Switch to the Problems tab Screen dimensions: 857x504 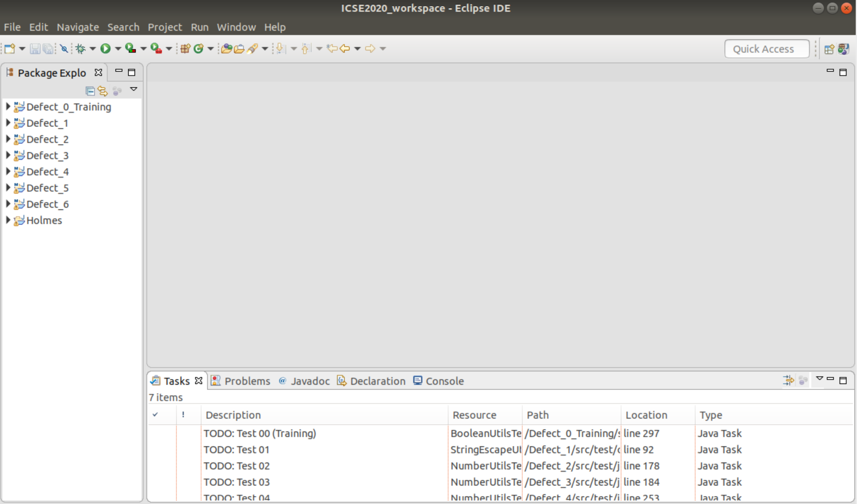click(247, 381)
